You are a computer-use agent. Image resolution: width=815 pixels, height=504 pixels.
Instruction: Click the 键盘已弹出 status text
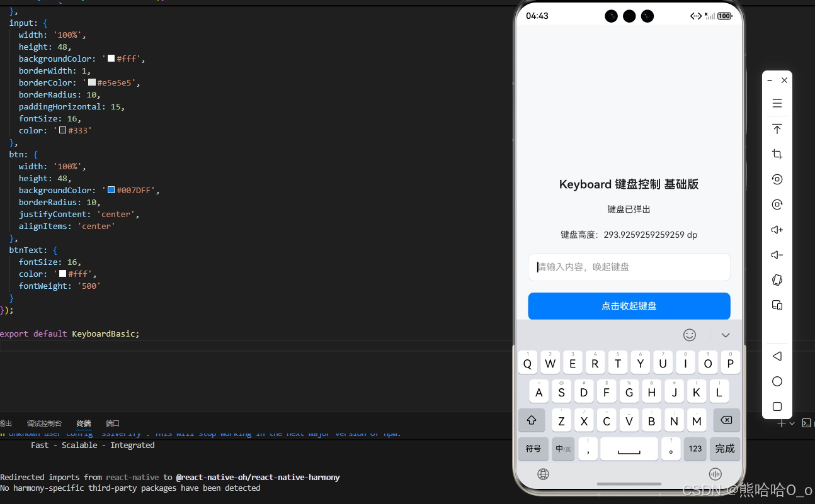629,209
